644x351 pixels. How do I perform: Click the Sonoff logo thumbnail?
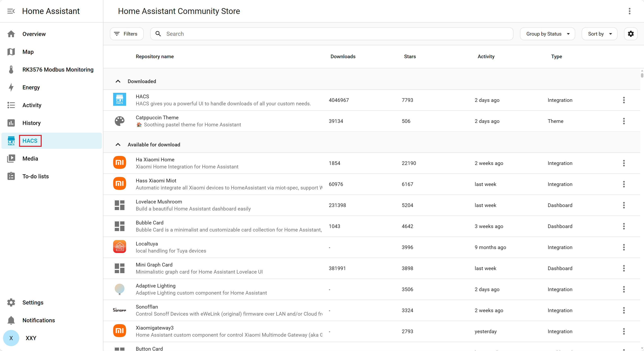coord(119,310)
